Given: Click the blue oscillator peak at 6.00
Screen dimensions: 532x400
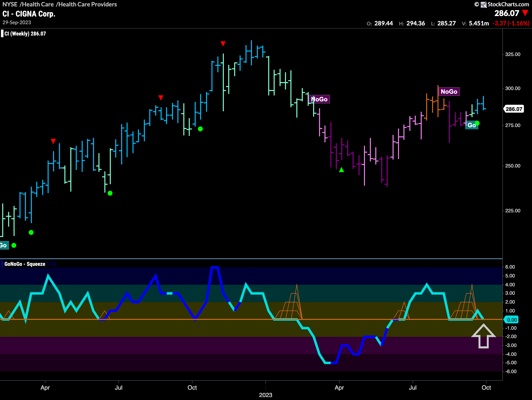Looking at the screenshot, I should click(x=215, y=267).
